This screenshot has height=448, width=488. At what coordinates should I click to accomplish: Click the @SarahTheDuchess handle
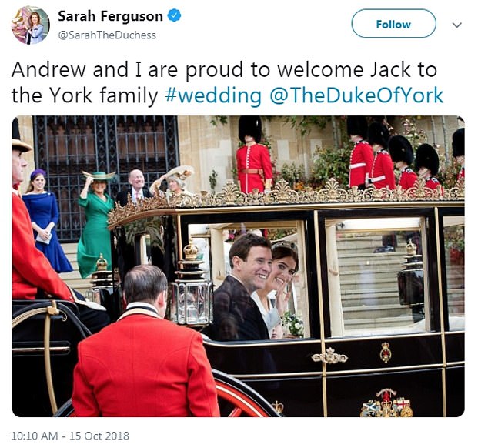coord(107,35)
